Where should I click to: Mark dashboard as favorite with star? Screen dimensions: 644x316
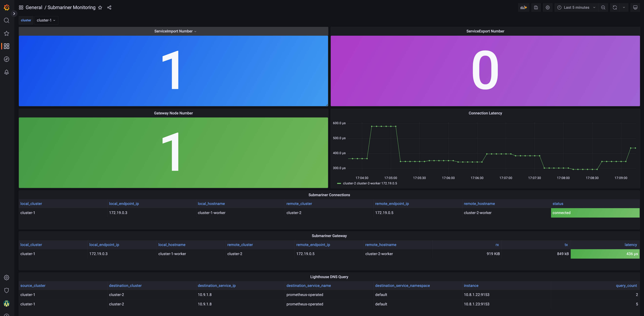(100, 8)
